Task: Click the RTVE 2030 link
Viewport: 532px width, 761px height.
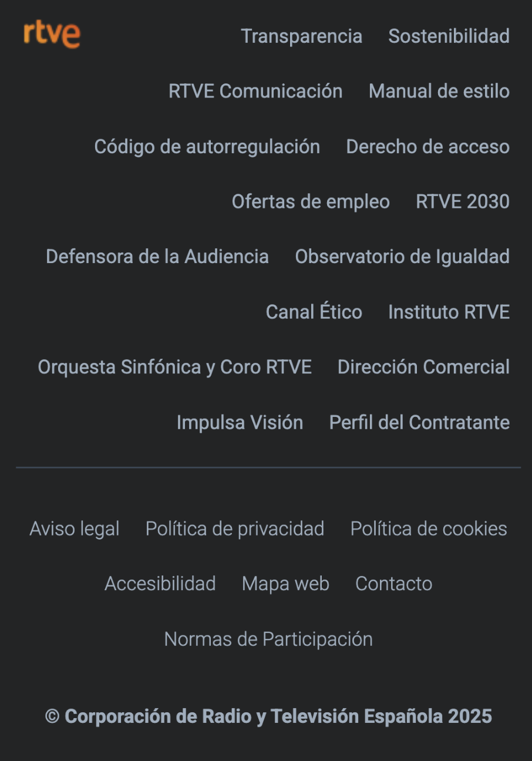Action: click(462, 202)
